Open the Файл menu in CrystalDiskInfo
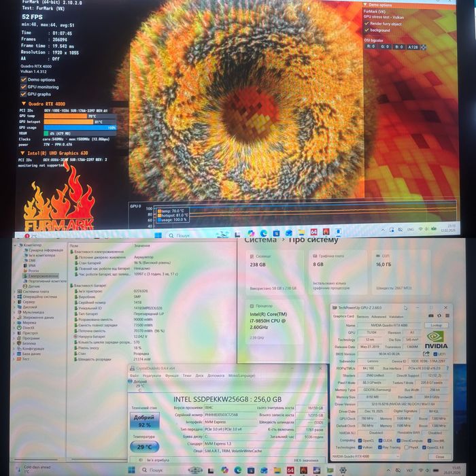The height and width of the screenshot is (476, 476). click(x=134, y=375)
